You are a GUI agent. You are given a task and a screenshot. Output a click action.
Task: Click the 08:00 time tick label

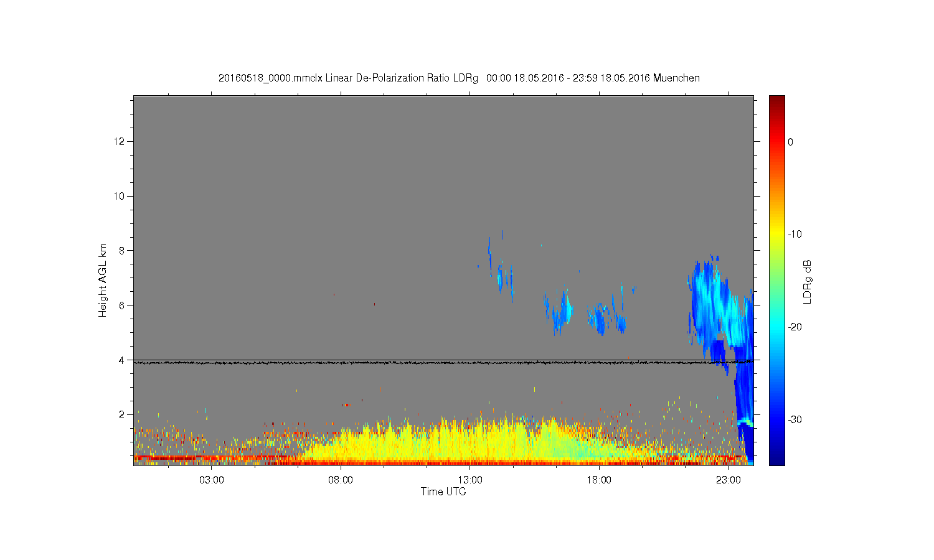point(341,480)
